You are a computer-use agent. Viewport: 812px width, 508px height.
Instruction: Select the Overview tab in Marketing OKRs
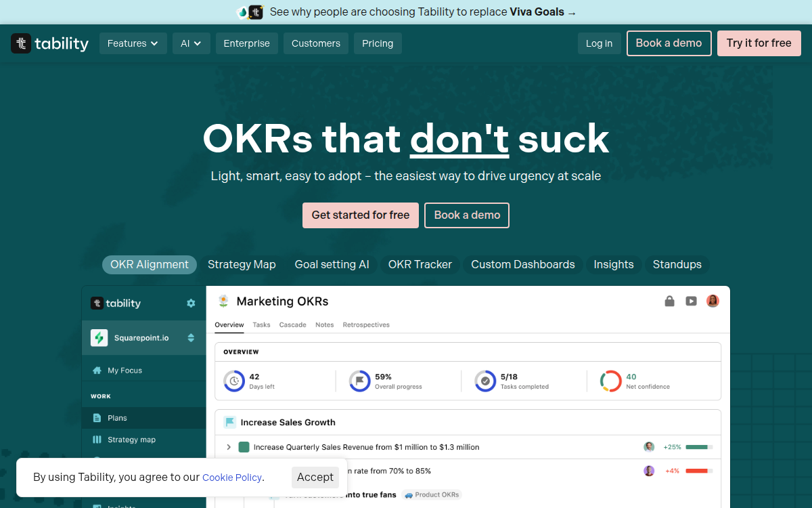pos(229,325)
